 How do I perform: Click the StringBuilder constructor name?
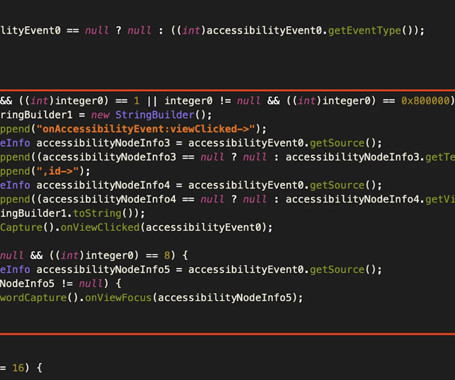point(155,115)
